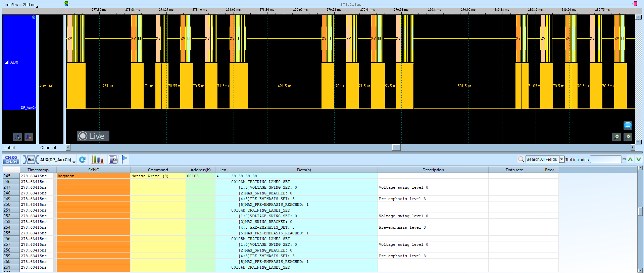Click the refresh arrow icon in the toolbar

coord(82,160)
